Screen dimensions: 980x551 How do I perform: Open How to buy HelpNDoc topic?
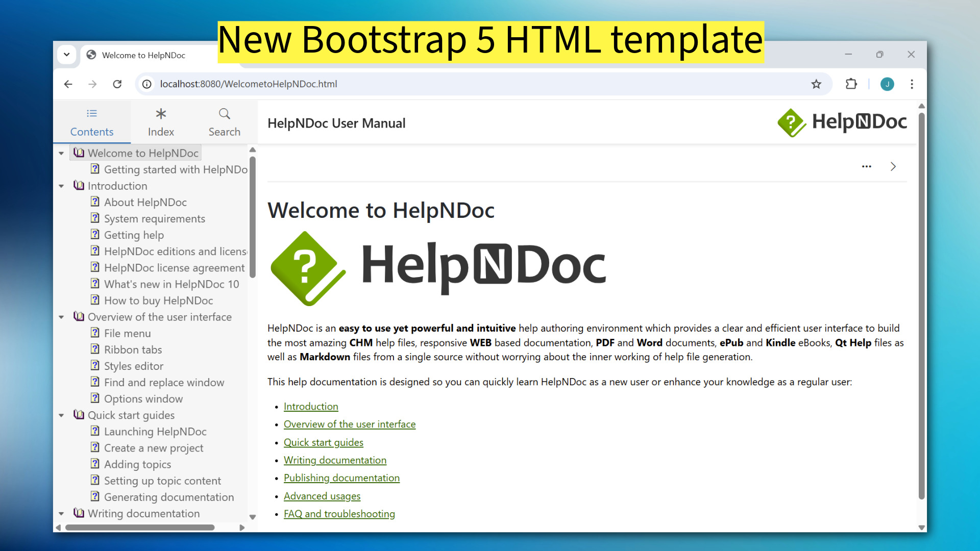158,300
